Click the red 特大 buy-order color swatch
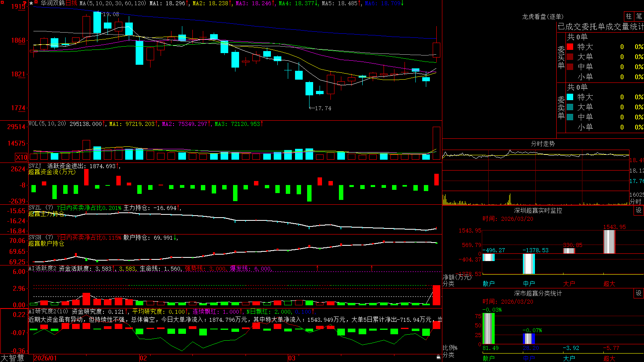This screenshot has height=362, width=644. (x=570, y=47)
